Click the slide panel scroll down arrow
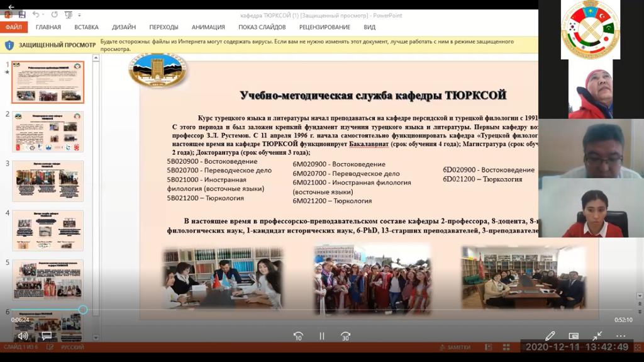 [96, 338]
